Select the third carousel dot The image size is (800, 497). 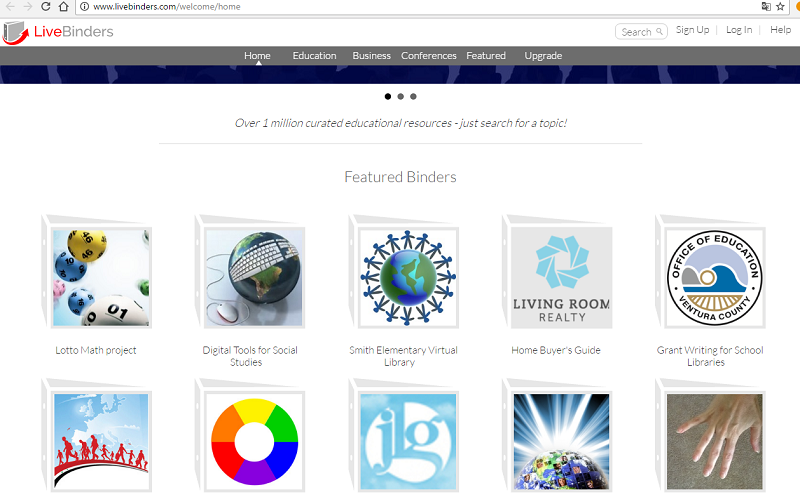click(413, 97)
